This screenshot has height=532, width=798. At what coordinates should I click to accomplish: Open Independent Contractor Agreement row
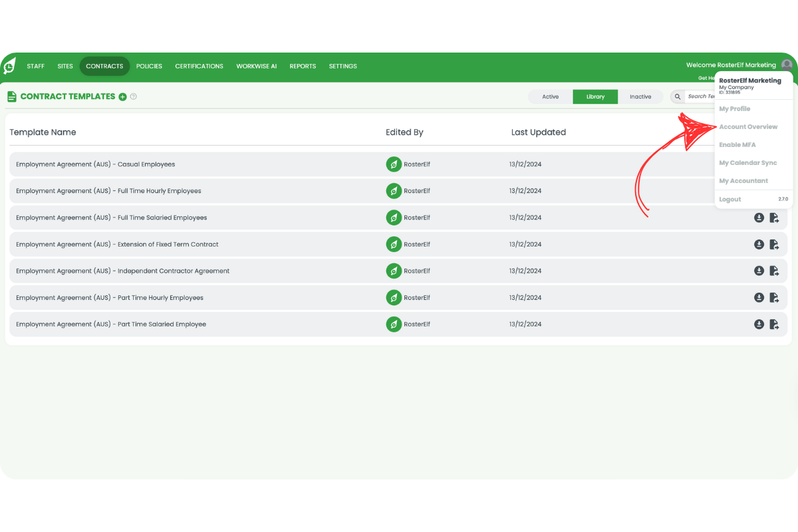(x=398, y=271)
